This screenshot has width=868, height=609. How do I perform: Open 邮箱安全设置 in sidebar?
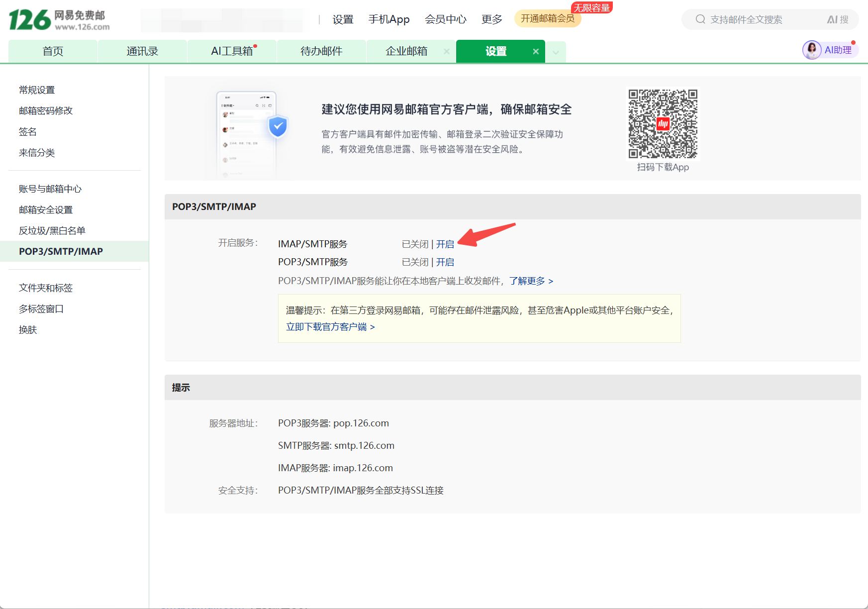coord(46,210)
